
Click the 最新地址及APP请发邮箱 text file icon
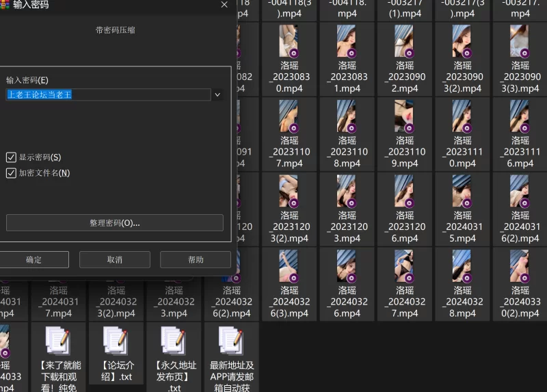point(231,341)
